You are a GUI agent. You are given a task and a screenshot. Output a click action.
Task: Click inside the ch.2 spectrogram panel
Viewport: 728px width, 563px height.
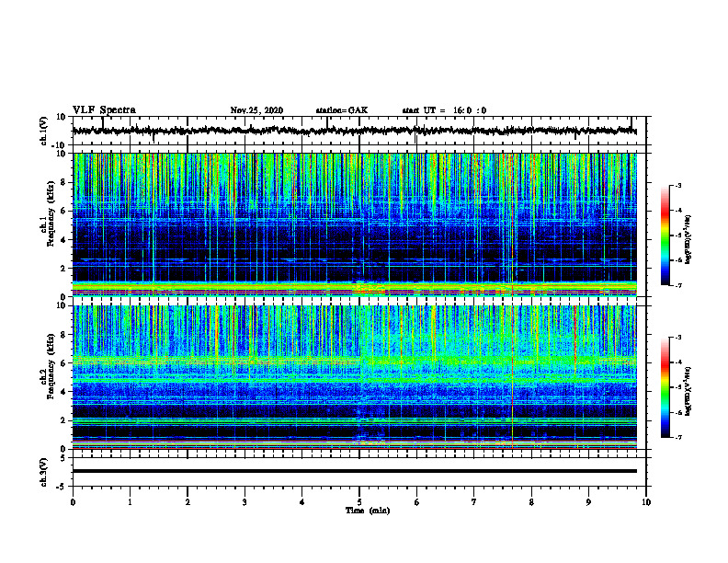tap(354, 377)
